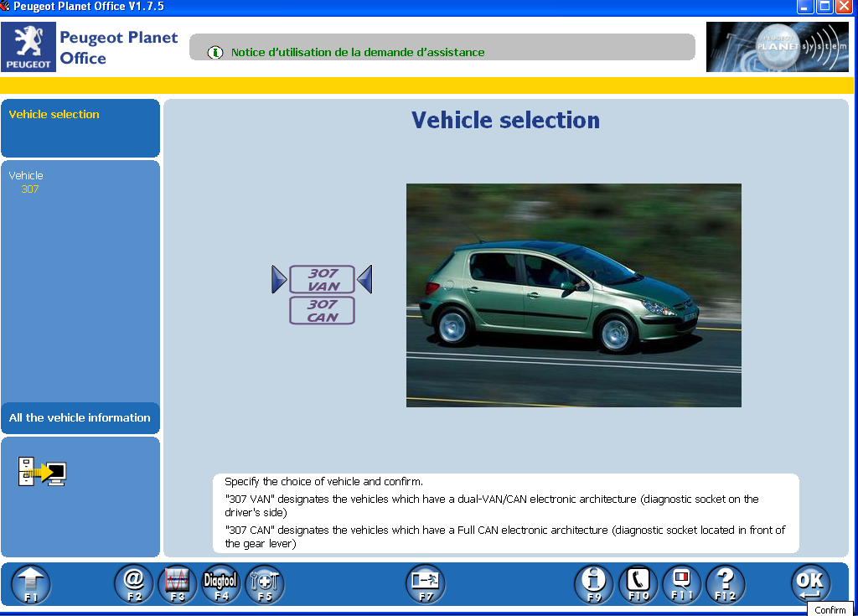Click the F1 up-arrow back icon

[x=31, y=584]
